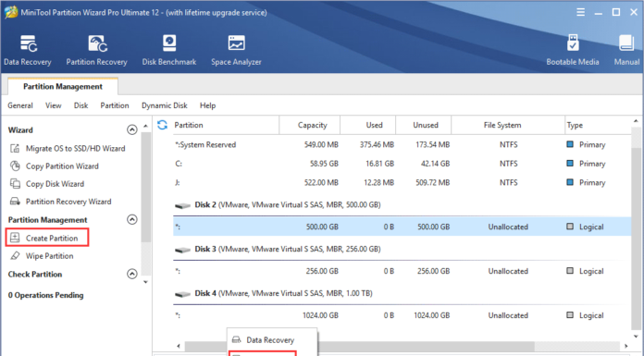Launch the Partition Recovery Wizard link
The image size is (644, 356).
pyautogui.click(x=68, y=202)
